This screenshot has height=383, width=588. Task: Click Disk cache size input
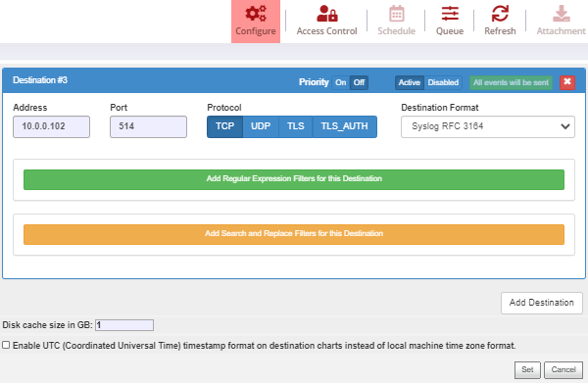click(124, 325)
